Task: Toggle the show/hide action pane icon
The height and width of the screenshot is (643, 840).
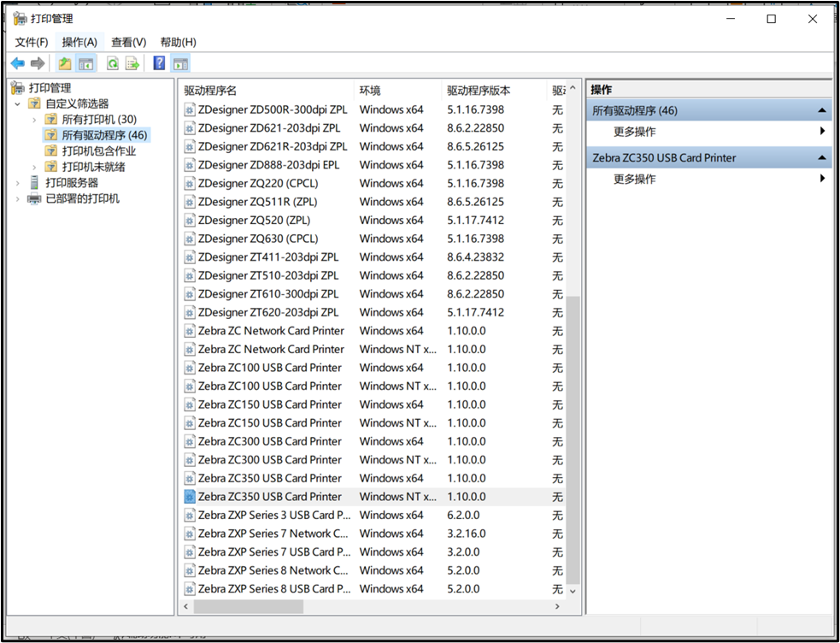Action: pyautogui.click(x=179, y=63)
